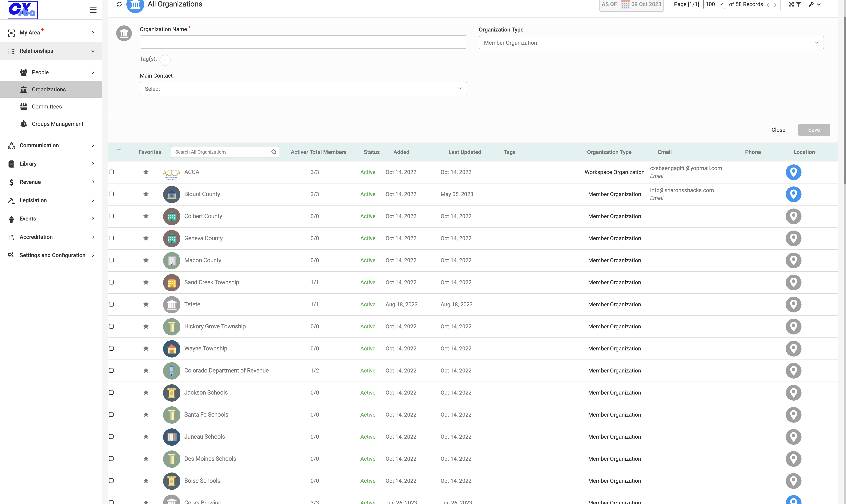Click the search magnifier icon
This screenshot has height=504, width=846.
274,152
